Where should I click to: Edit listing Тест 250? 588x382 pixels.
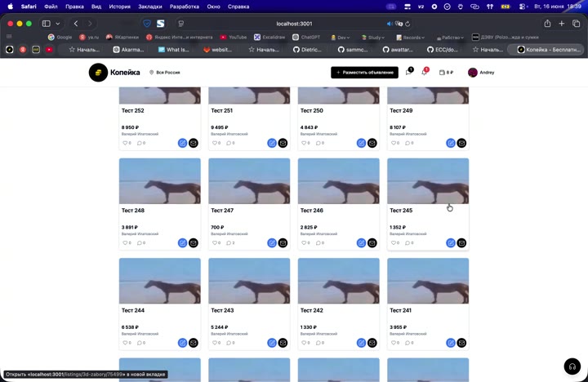click(361, 143)
